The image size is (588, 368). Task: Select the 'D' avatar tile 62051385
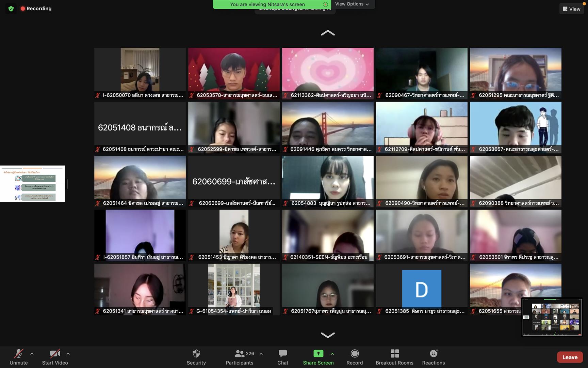pos(422,289)
